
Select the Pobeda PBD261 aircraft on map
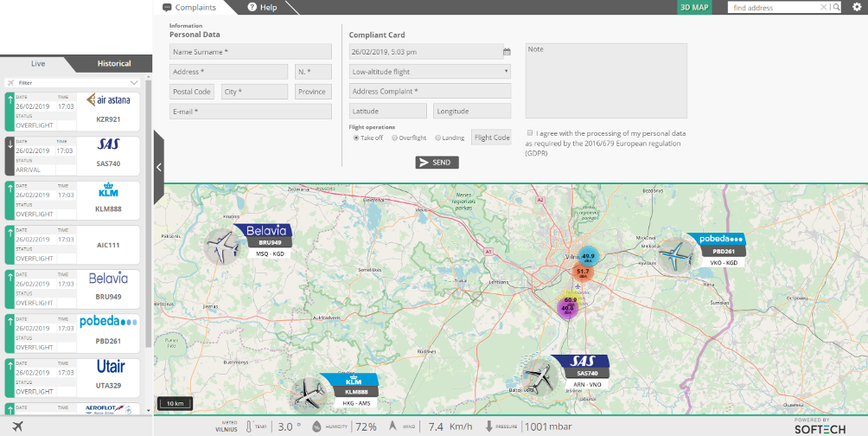(677, 255)
